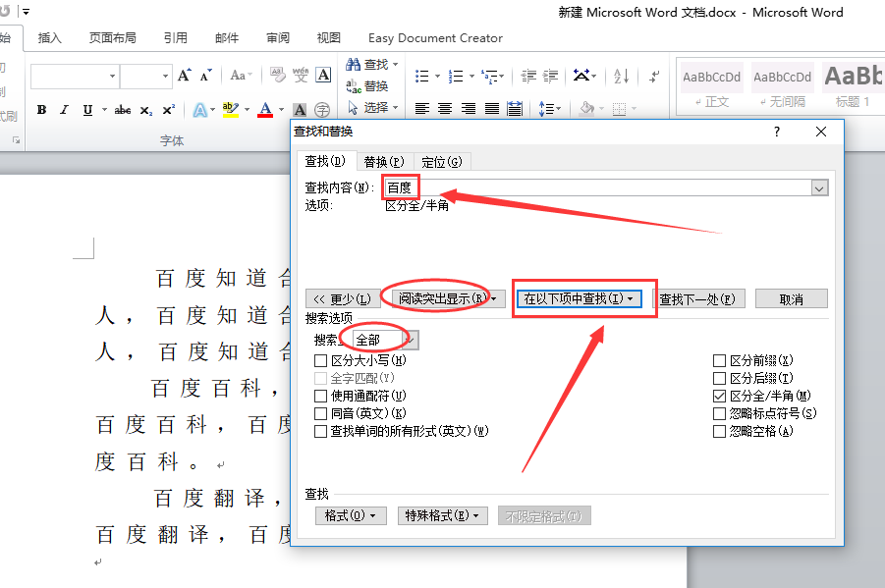885x588 pixels.
Task: Enable 忽略空格 checkbox
Action: click(x=719, y=431)
